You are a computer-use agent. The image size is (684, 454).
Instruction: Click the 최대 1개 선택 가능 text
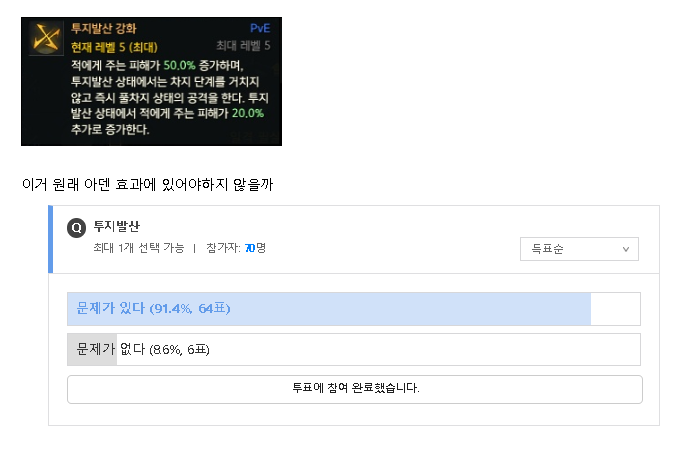[138, 248]
